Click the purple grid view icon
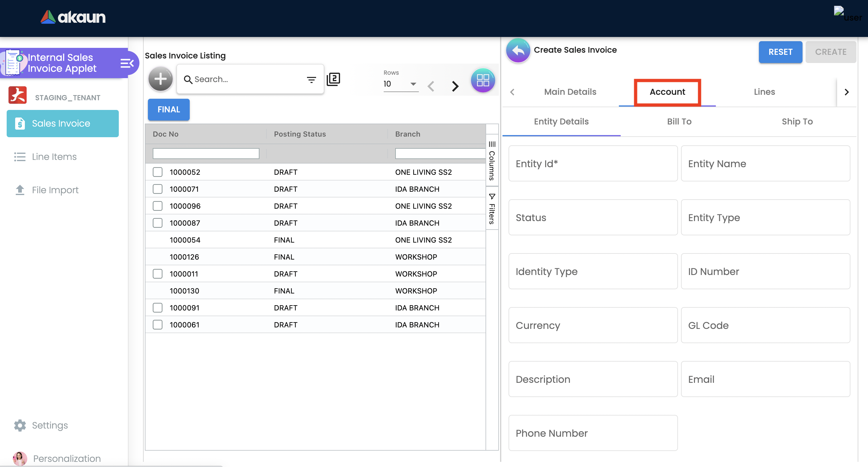The height and width of the screenshot is (467, 868). (x=482, y=80)
